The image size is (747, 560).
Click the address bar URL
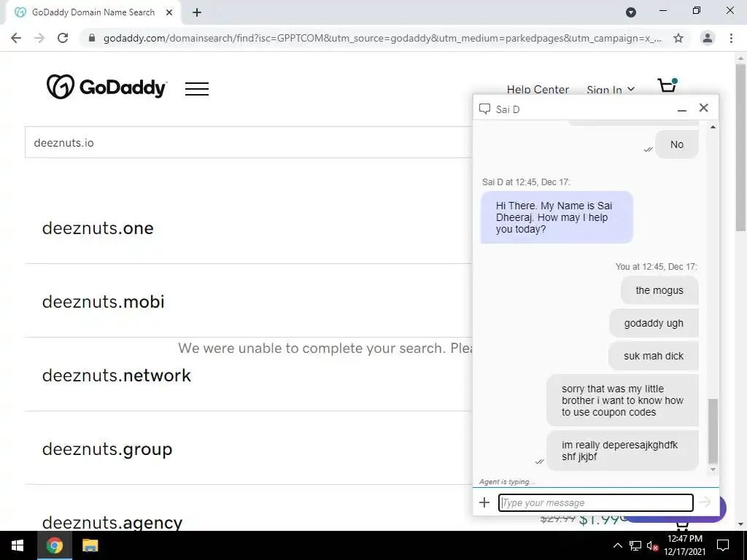(382, 38)
